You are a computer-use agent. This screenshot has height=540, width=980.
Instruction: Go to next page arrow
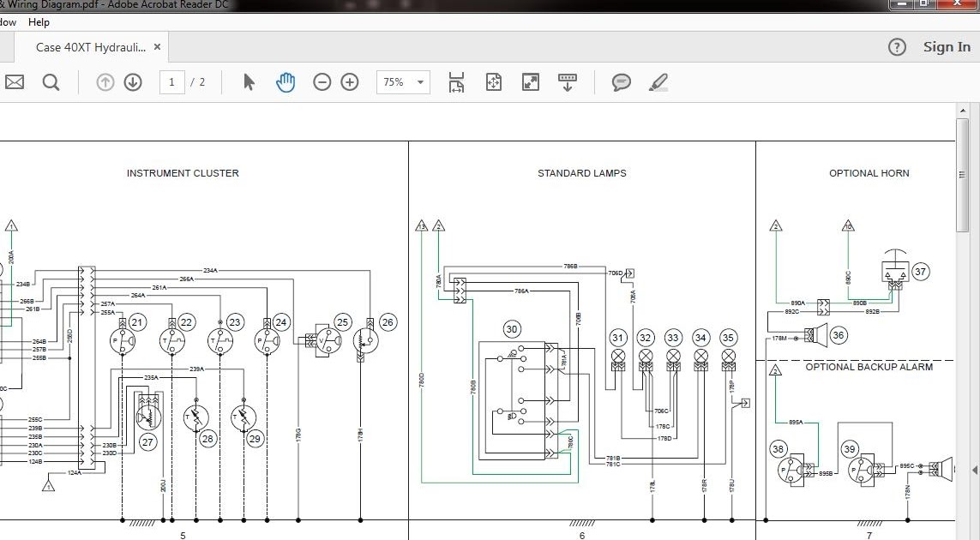pyautogui.click(x=133, y=82)
